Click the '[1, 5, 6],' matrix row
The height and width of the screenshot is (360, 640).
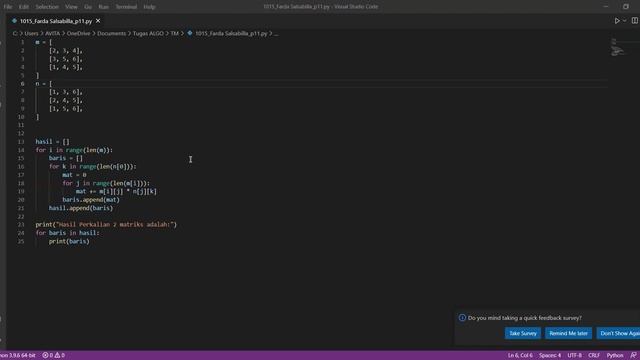point(66,109)
